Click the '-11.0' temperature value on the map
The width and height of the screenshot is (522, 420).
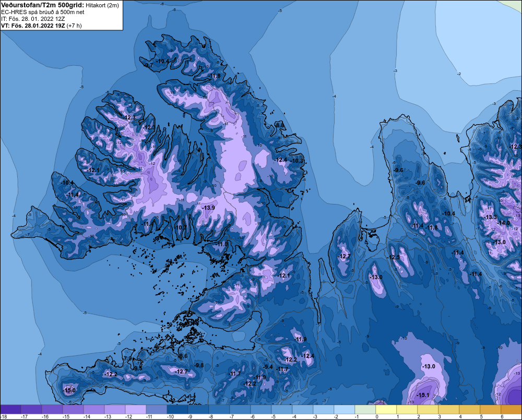(x=222, y=244)
